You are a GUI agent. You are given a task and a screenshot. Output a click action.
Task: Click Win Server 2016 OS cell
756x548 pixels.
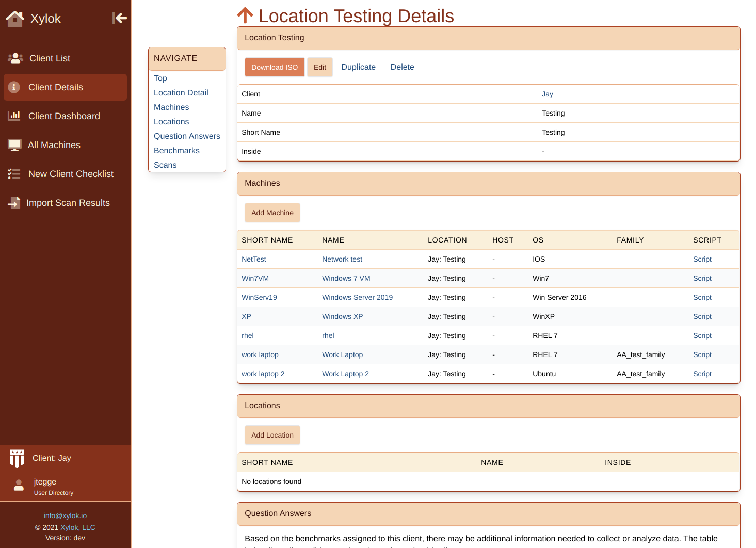click(559, 297)
